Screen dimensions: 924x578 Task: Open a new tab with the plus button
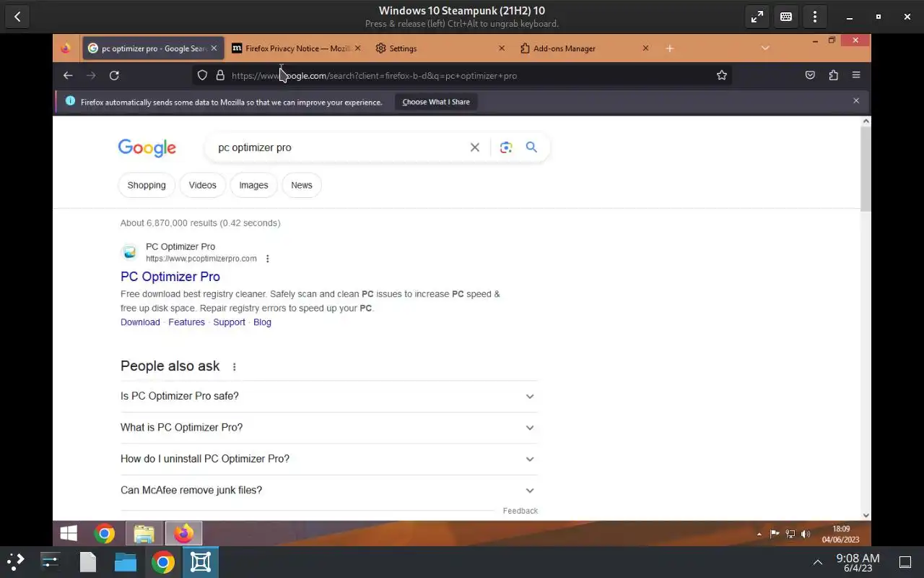tap(670, 48)
